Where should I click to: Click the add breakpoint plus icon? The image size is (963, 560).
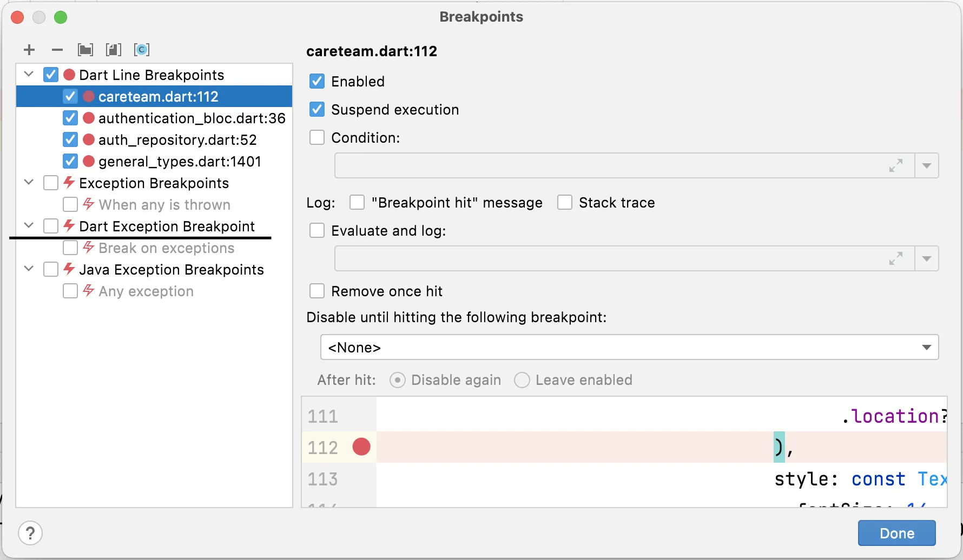[x=29, y=50]
